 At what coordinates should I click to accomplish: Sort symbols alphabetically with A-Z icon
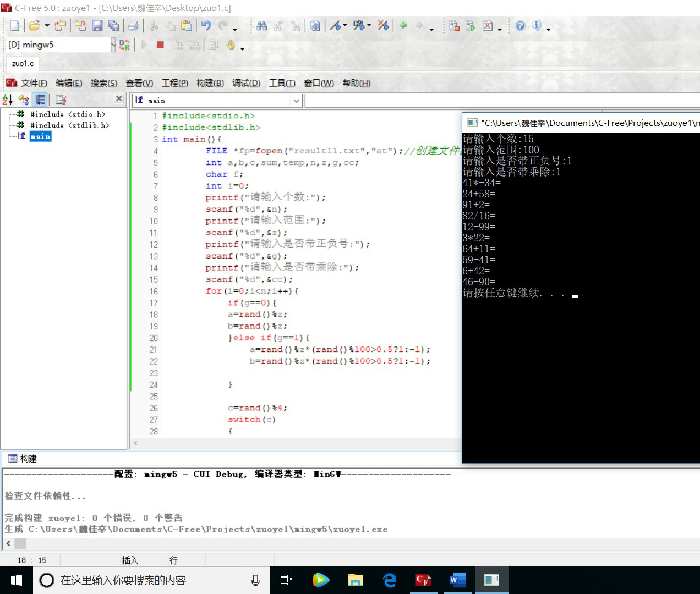point(8,100)
